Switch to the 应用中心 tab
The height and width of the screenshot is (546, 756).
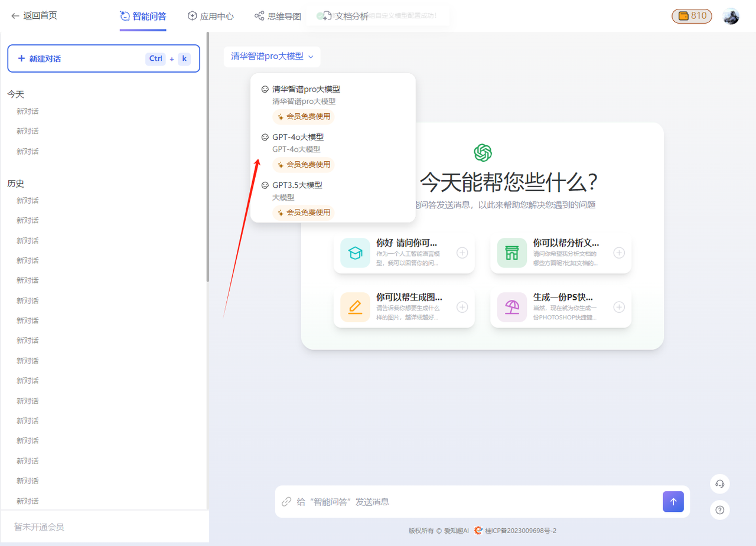pos(211,16)
